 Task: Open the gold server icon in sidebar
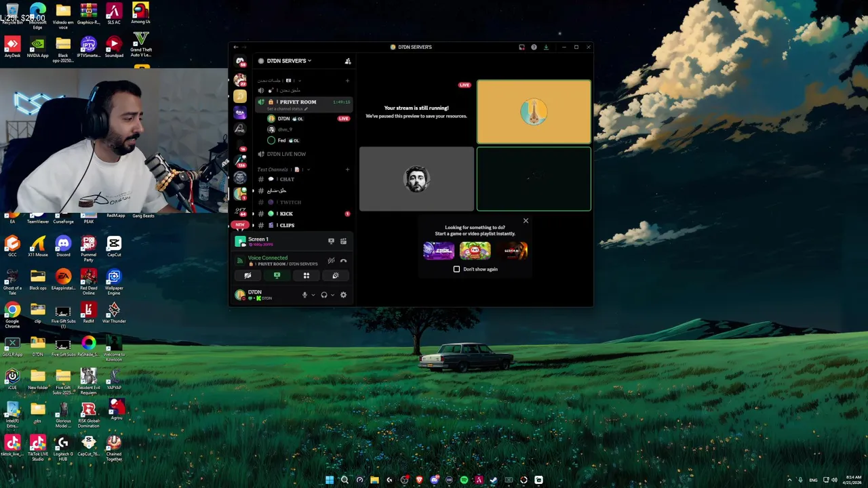point(240,96)
